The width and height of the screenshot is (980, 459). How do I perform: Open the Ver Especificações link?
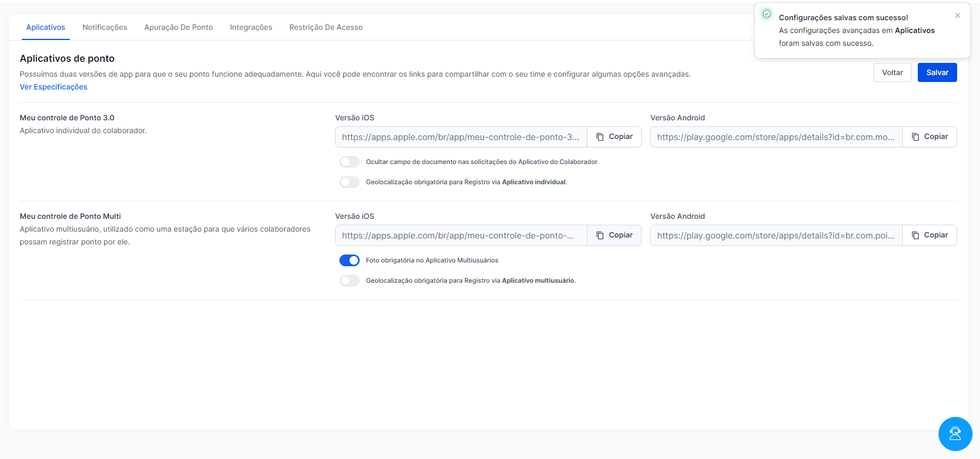click(54, 87)
